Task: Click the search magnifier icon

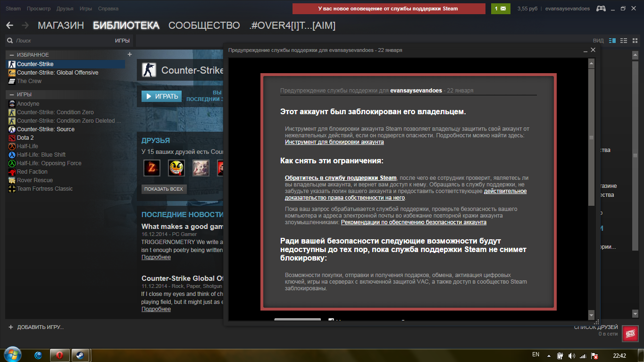Action: (11, 41)
